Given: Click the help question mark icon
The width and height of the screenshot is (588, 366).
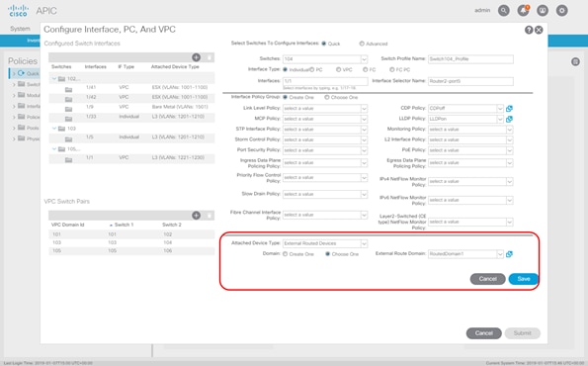Looking at the screenshot, I should point(529,30).
